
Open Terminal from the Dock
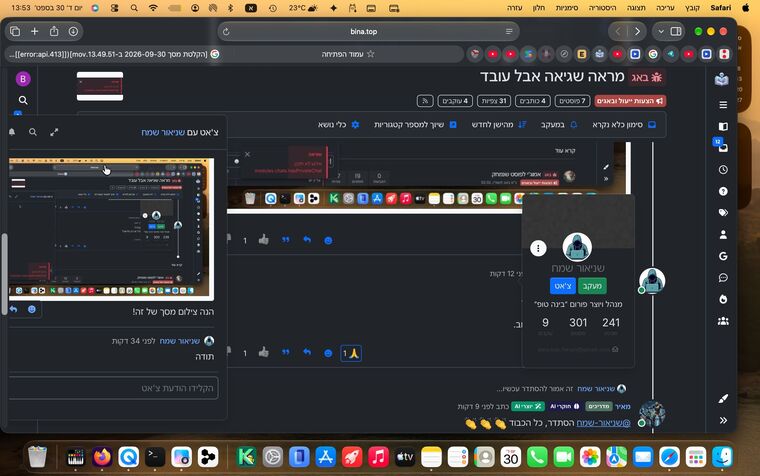coord(155,457)
